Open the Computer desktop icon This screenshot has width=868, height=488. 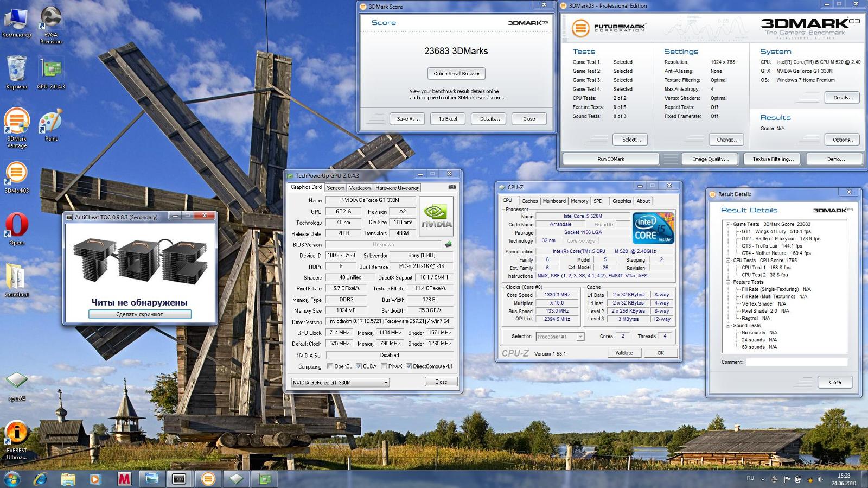[x=16, y=23]
